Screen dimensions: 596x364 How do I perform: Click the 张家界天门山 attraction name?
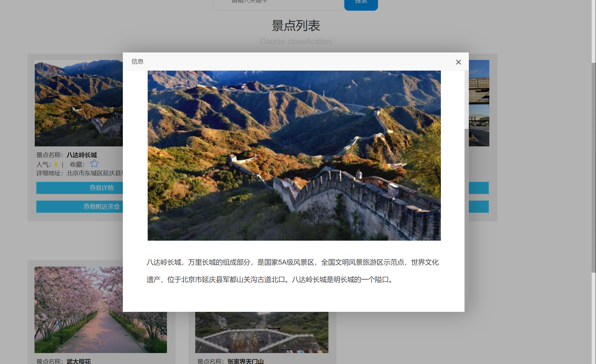coord(245,361)
